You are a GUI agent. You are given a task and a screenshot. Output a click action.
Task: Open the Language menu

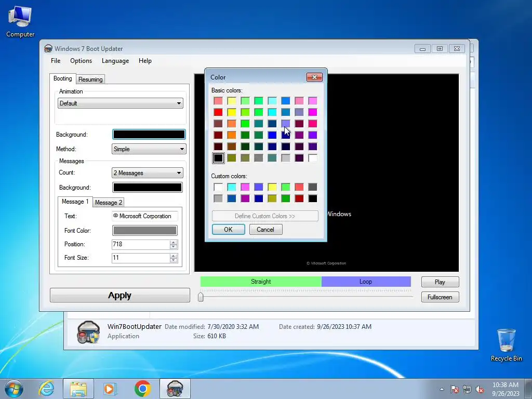(x=115, y=61)
